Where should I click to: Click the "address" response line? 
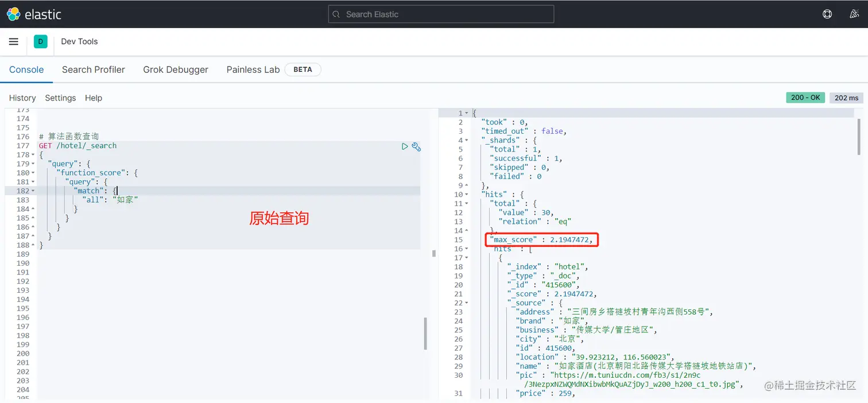point(614,312)
